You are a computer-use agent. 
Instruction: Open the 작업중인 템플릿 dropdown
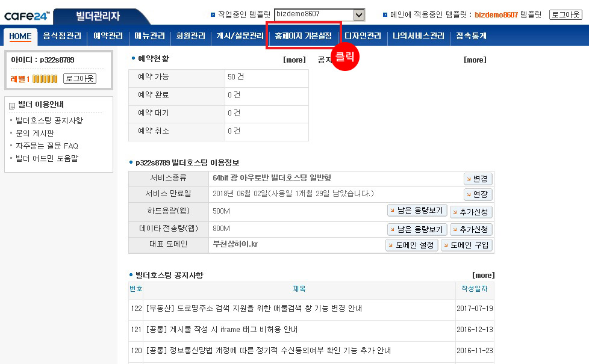click(319, 14)
